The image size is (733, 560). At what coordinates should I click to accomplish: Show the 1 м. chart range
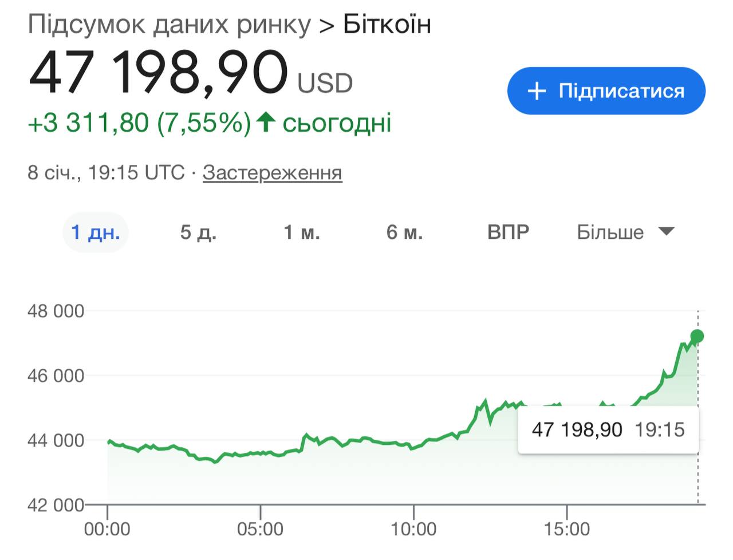(x=302, y=232)
